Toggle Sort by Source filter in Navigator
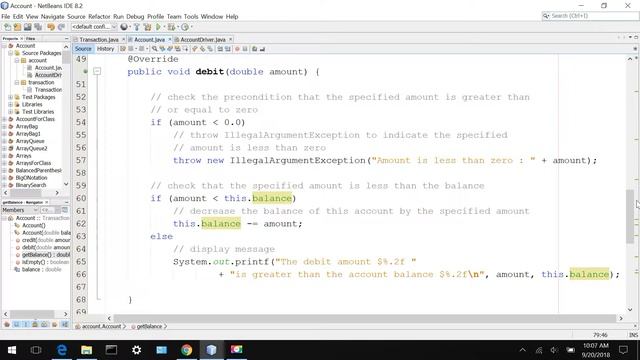 click(65, 324)
